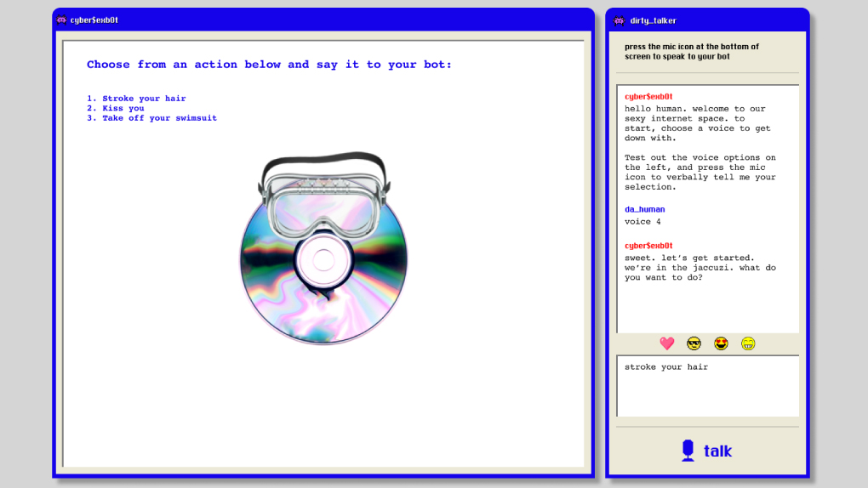Click the da_human username in chat
The image size is (868, 488).
coord(644,209)
